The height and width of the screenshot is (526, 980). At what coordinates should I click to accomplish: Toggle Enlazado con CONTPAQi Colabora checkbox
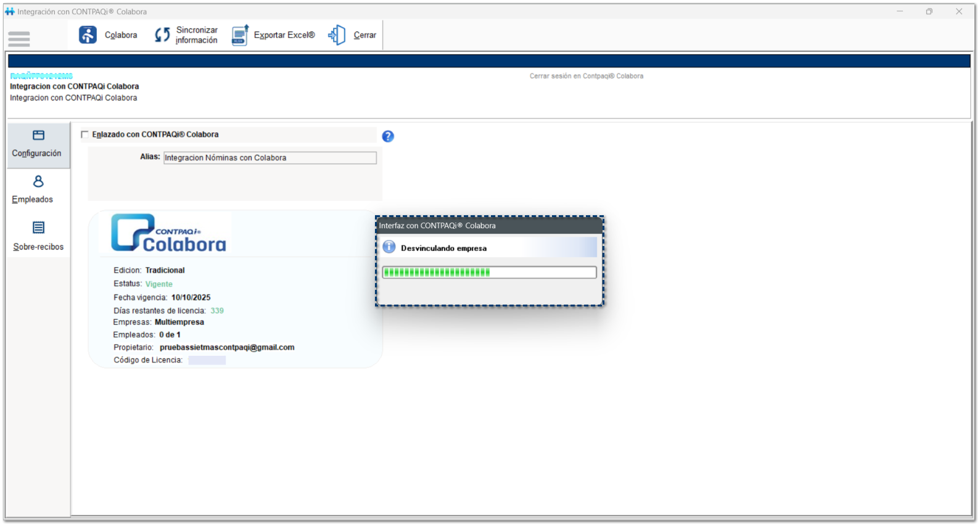point(85,134)
